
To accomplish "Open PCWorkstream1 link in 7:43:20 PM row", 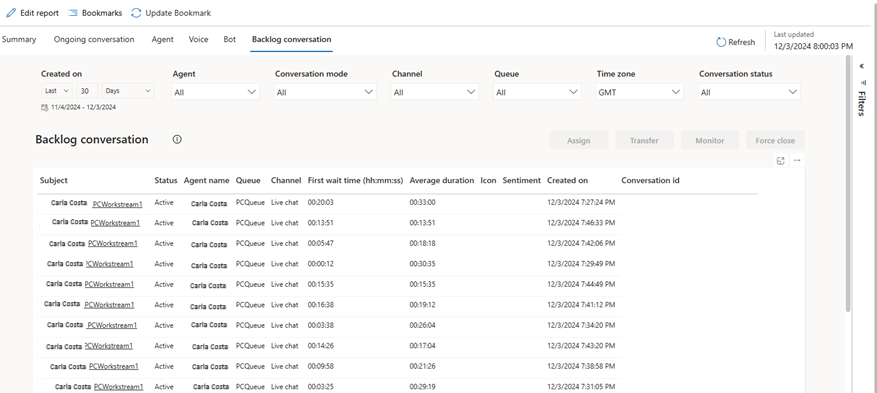I will (109, 346).
